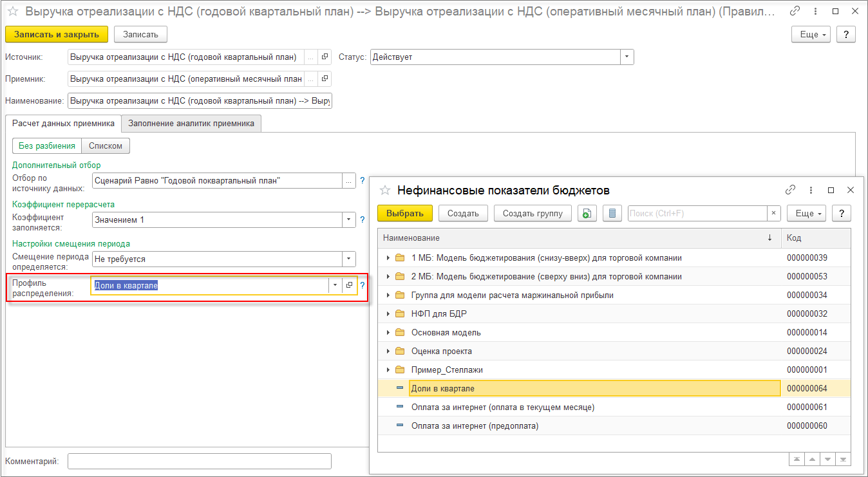Get link icon in Нефинансовые показатели dialog

click(x=791, y=190)
